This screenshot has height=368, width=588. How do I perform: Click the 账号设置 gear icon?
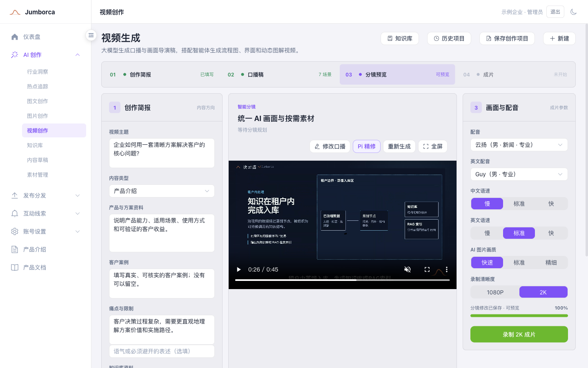pyautogui.click(x=15, y=231)
